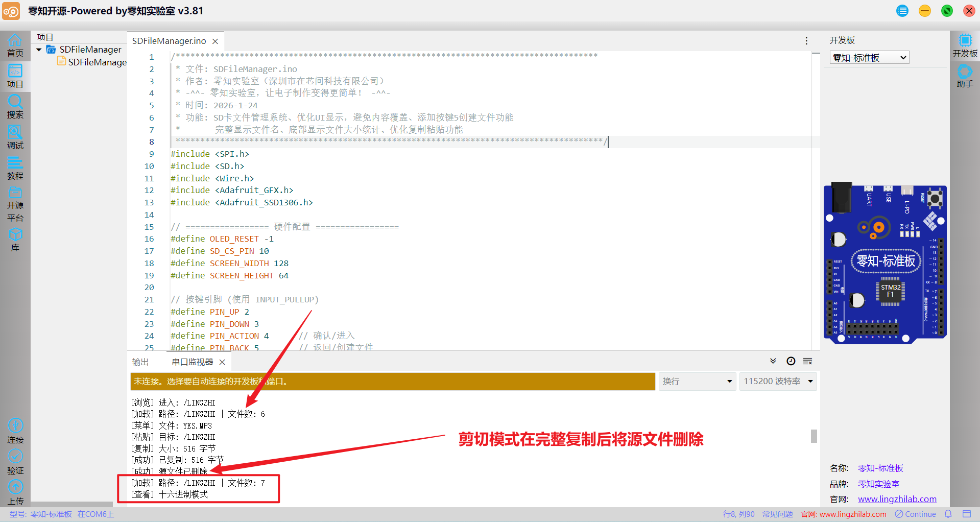Image resolution: width=980 pixels, height=522 pixels.
Task: Click the 零知-标准板 name link
Action: click(x=880, y=468)
